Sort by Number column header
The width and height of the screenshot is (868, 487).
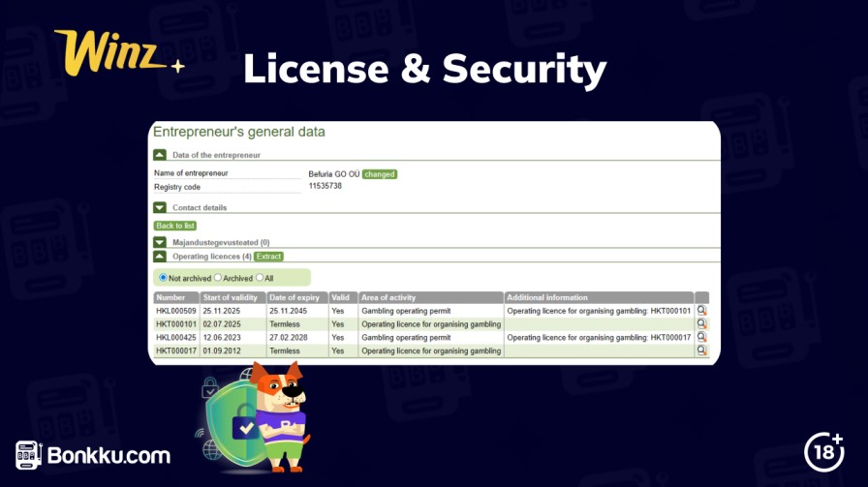176,297
